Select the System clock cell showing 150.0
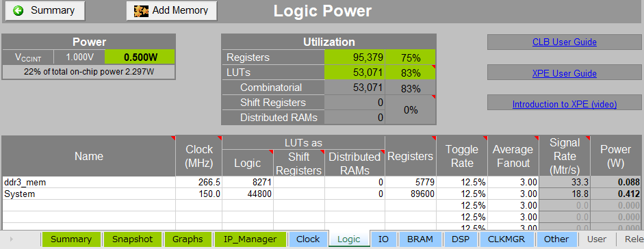This screenshot has width=644, height=249. pos(198,194)
